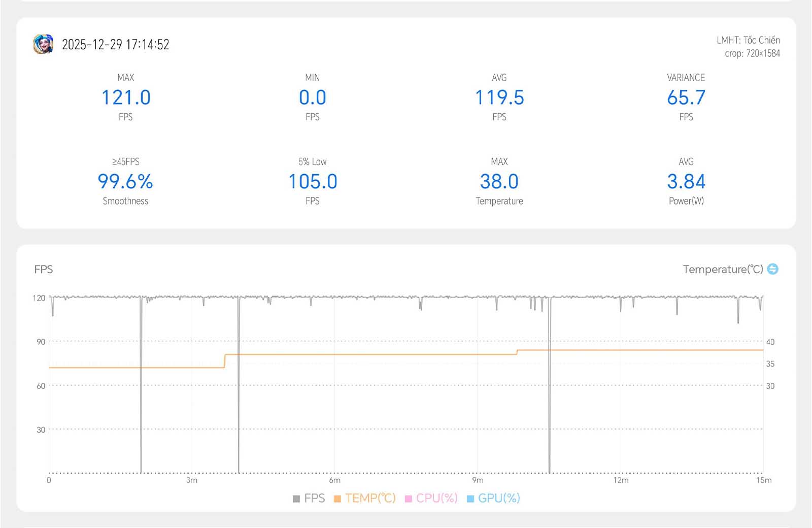Show the CPU(%) series via legend
The image size is (812, 528).
[x=431, y=498]
